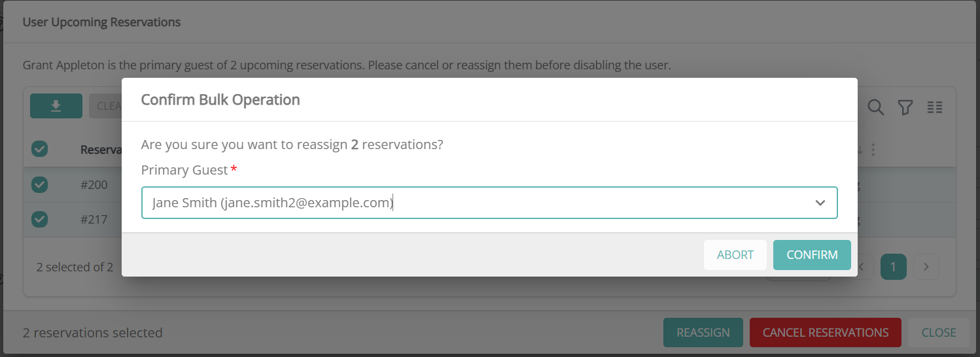Click the sort arrow in table header
The height and width of the screenshot is (357, 980).
click(860, 150)
